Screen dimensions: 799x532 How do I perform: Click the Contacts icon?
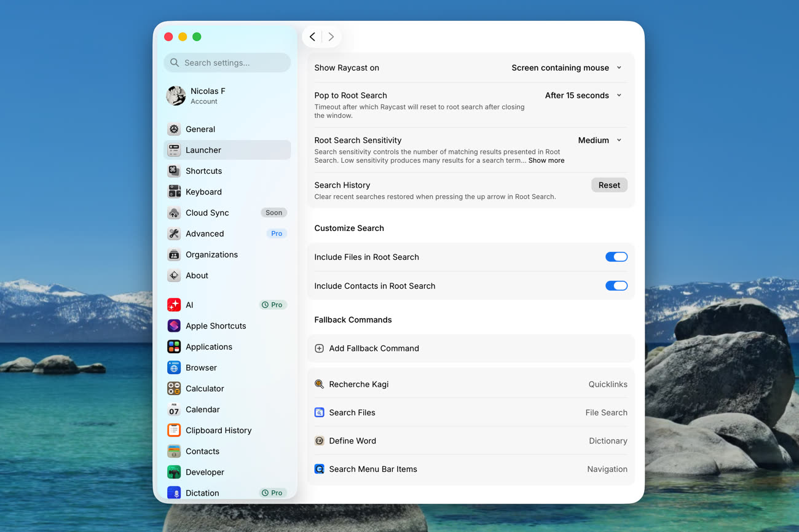pos(174,451)
